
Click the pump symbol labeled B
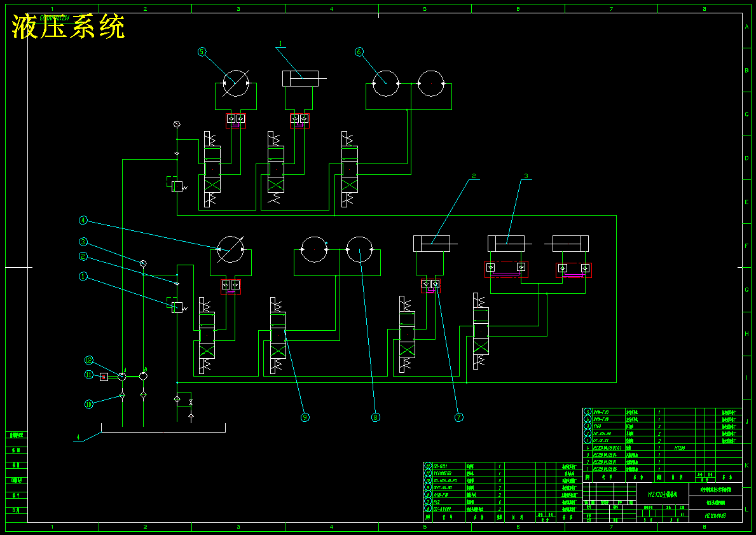click(x=143, y=377)
